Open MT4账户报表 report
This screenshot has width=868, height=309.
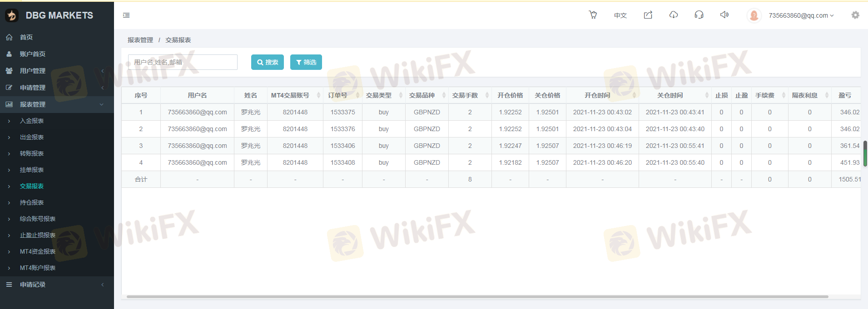tap(38, 268)
